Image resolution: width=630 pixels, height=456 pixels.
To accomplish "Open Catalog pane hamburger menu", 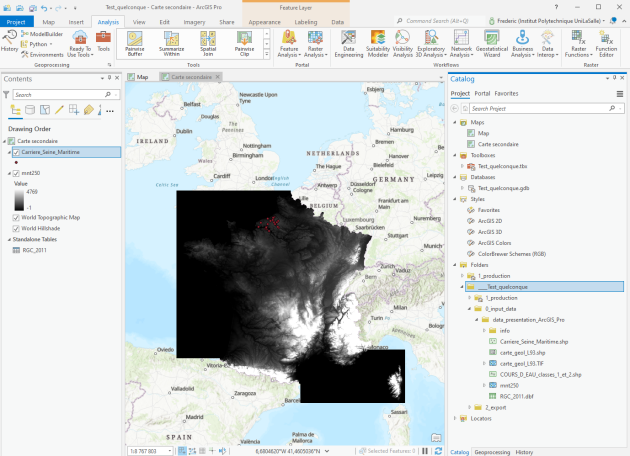I will coord(620,94).
